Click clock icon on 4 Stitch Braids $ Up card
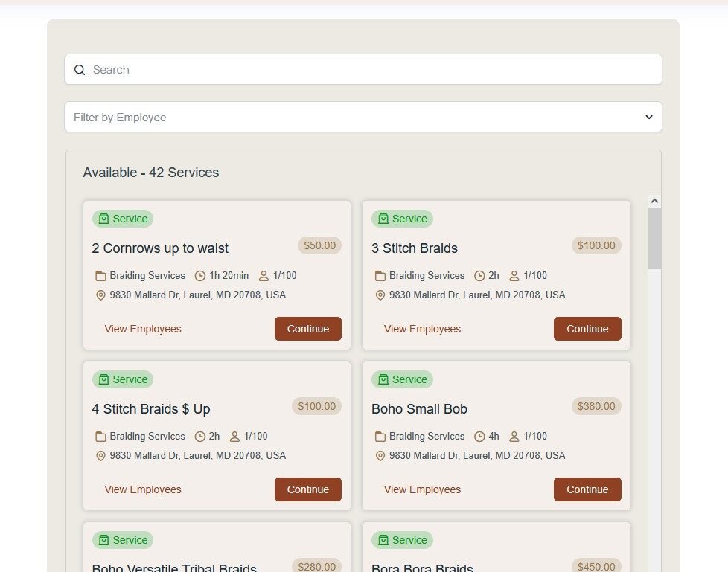This screenshot has width=728, height=572. 200,437
